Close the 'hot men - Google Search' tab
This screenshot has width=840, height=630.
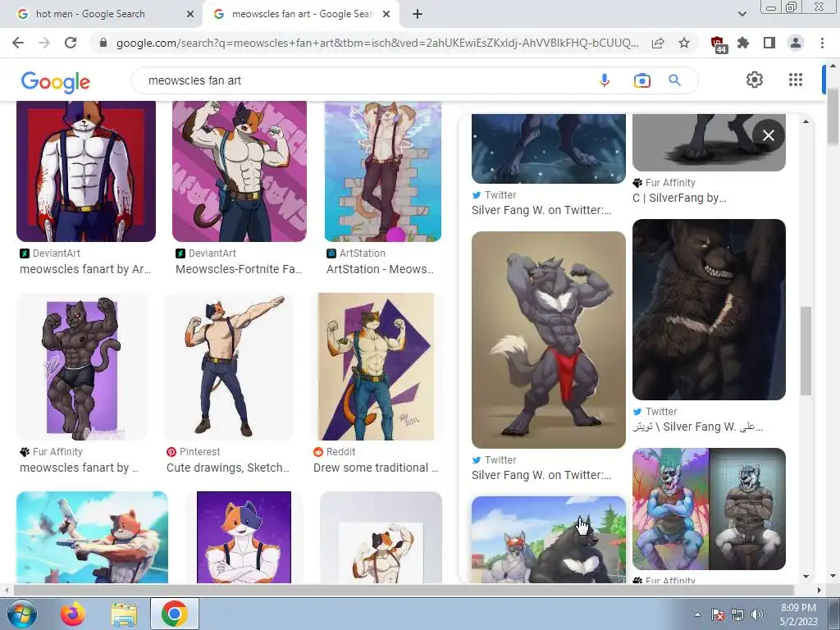pyautogui.click(x=190, y=14)
